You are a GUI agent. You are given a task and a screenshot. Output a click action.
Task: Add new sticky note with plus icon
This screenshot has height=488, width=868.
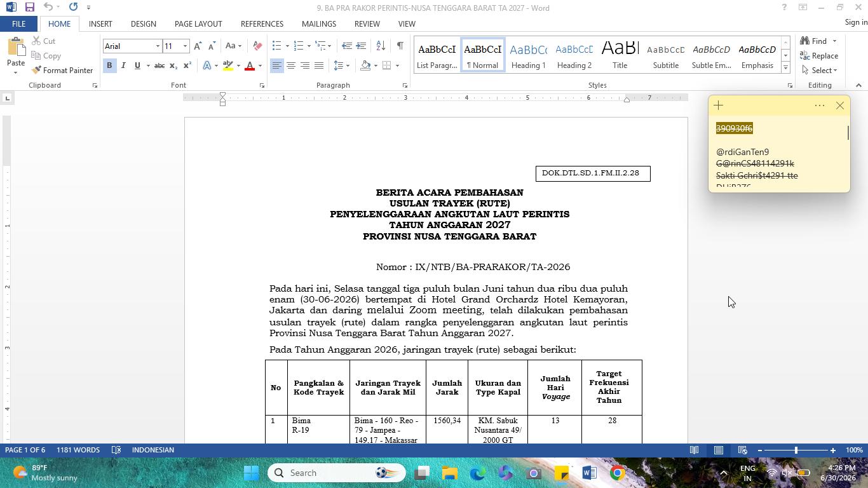pyautogui.click(x=718, y=105)
